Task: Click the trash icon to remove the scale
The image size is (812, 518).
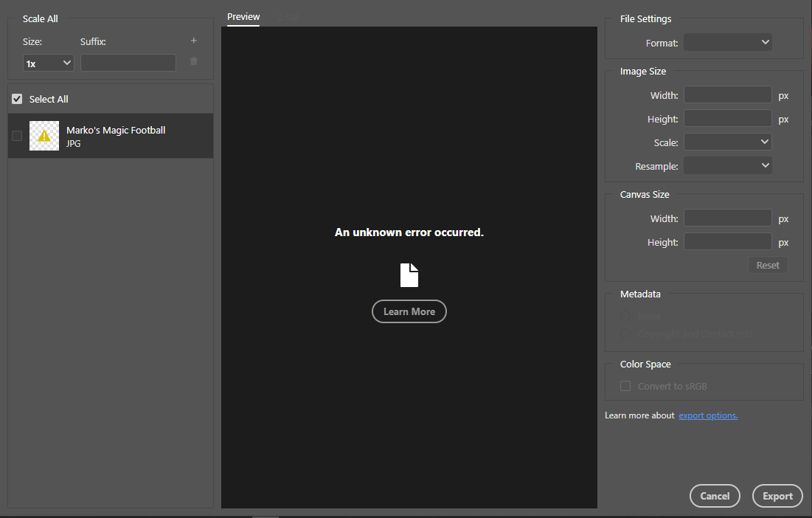Action: tap(193, 62)
